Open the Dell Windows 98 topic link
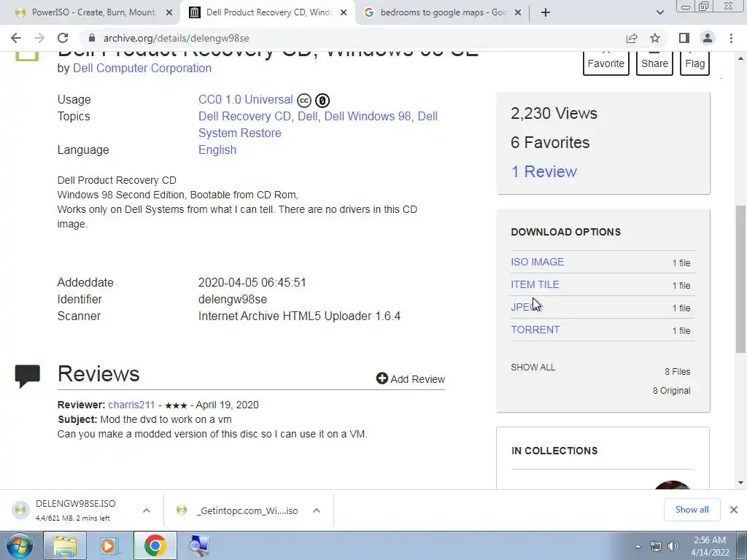The height and width of the screenshot is (560, 747). pos(368,116)
